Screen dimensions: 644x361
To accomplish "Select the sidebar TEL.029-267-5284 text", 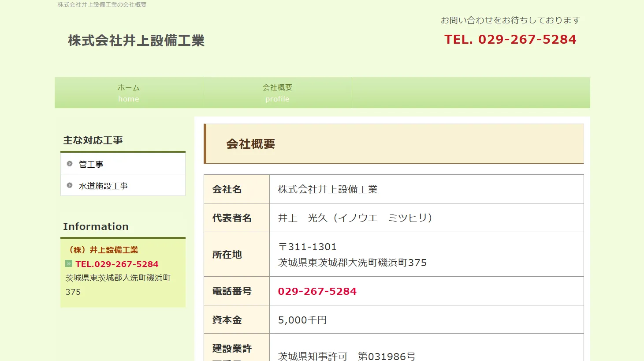I will (117, 264).
